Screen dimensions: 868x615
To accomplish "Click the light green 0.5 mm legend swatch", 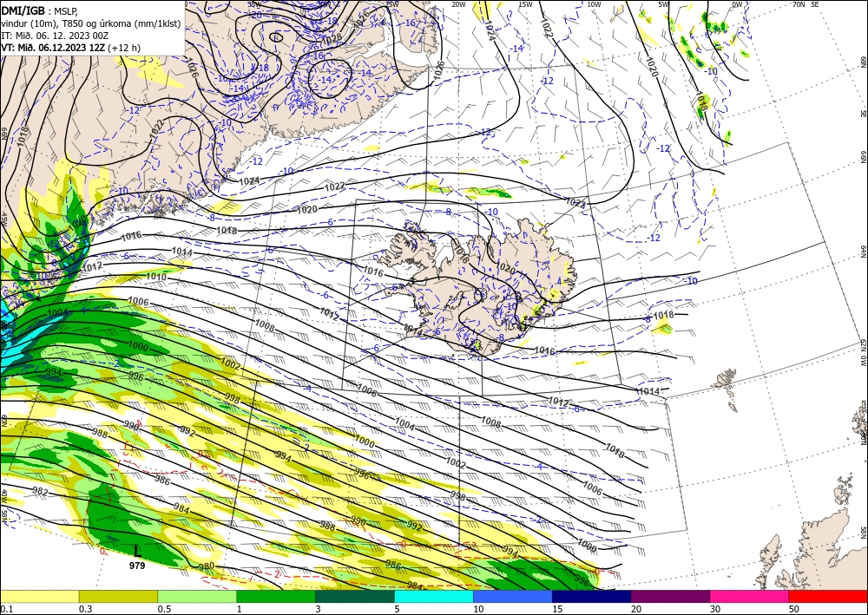I will point(197,596).
